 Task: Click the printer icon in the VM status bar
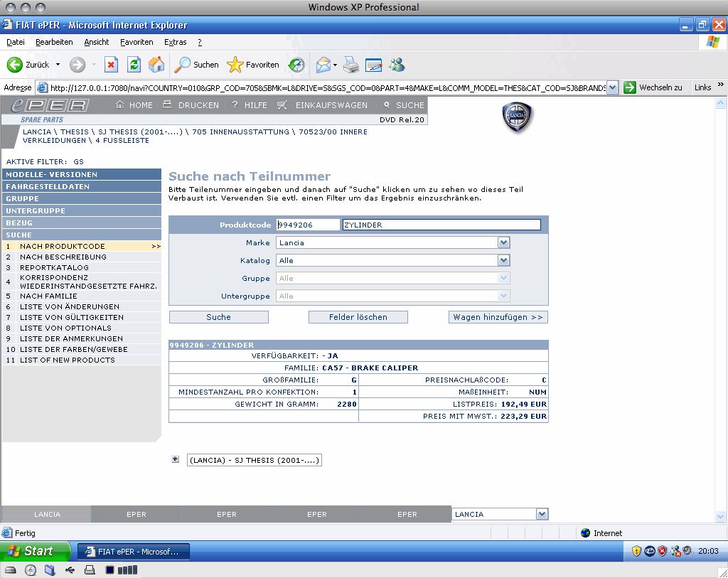pyautogui.click(x=90, y=570)
